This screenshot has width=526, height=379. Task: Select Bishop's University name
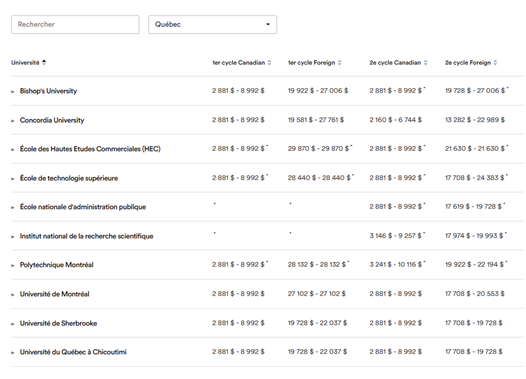48,91
